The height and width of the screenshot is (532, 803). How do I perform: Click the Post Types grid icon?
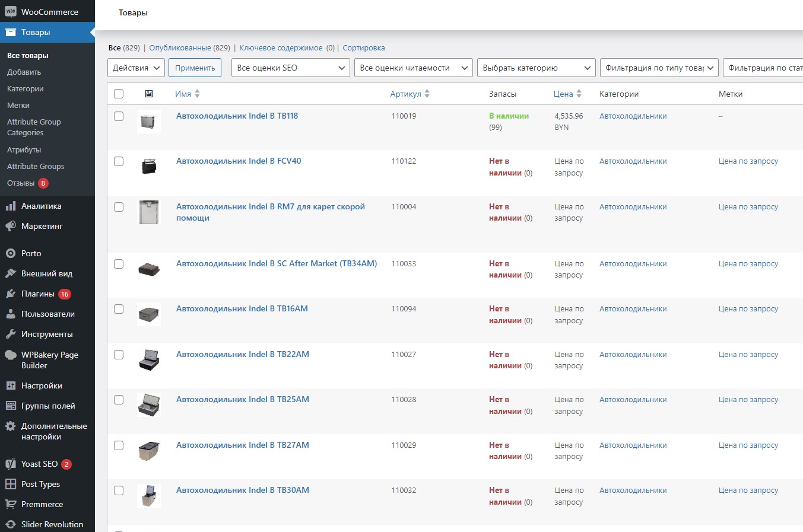tap(11, 484)
